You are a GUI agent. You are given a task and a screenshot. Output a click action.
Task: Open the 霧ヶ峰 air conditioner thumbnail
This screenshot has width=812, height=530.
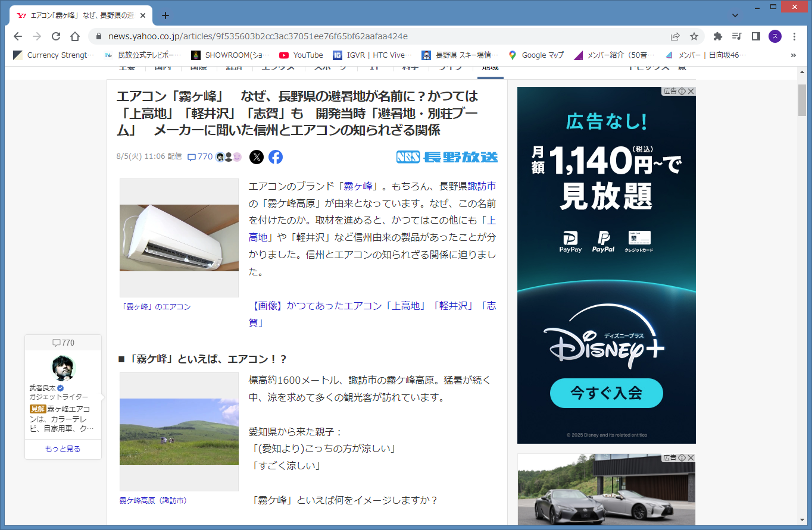(179, 238)
